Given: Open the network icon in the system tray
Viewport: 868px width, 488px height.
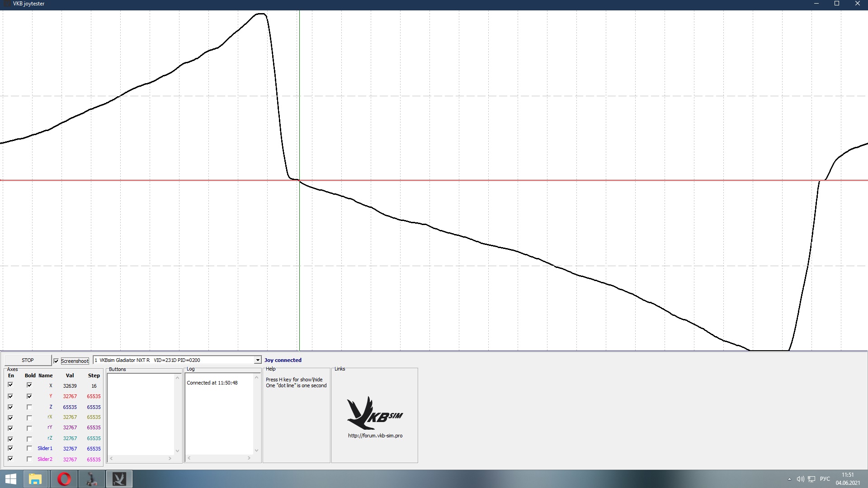Looking at the screenshot, I should (x=811, y=479).
